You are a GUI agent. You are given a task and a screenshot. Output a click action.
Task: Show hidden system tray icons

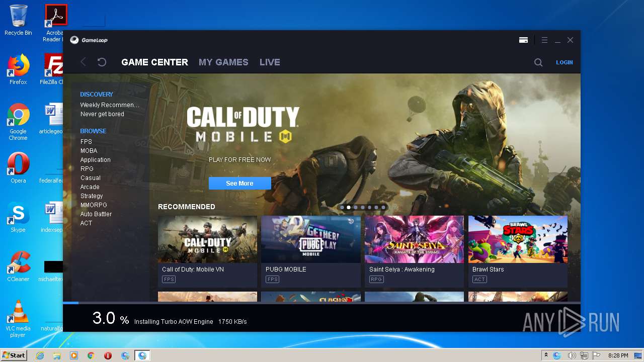tap(546, 355)
